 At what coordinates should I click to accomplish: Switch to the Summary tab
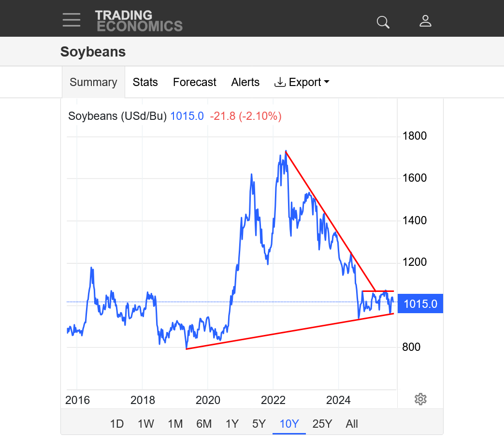click(x=93, y=82)
